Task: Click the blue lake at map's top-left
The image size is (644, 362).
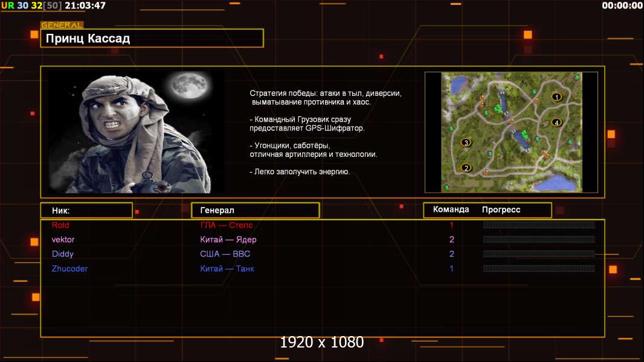Action: click(x=460, y=85)
